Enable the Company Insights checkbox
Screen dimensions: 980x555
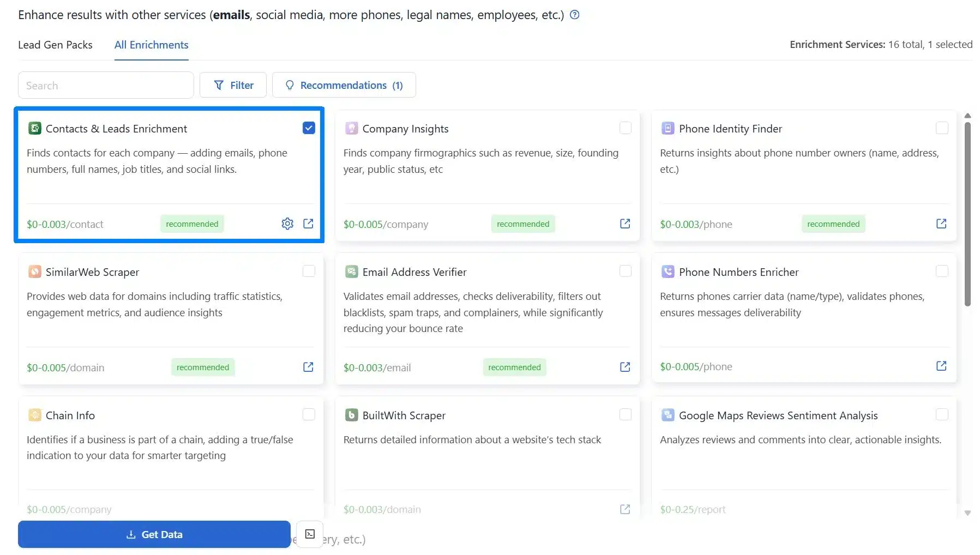(626, 128)
